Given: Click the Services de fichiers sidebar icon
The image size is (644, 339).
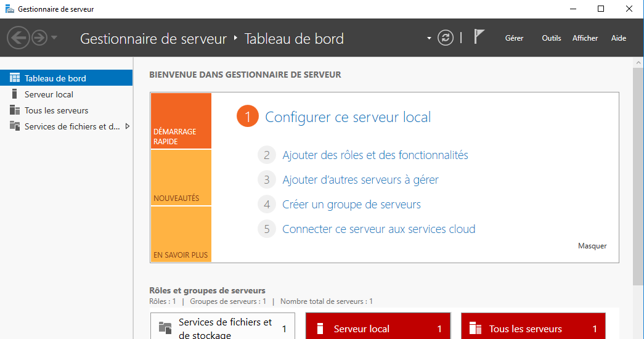Looking at the screenshot, I should 15,126.
